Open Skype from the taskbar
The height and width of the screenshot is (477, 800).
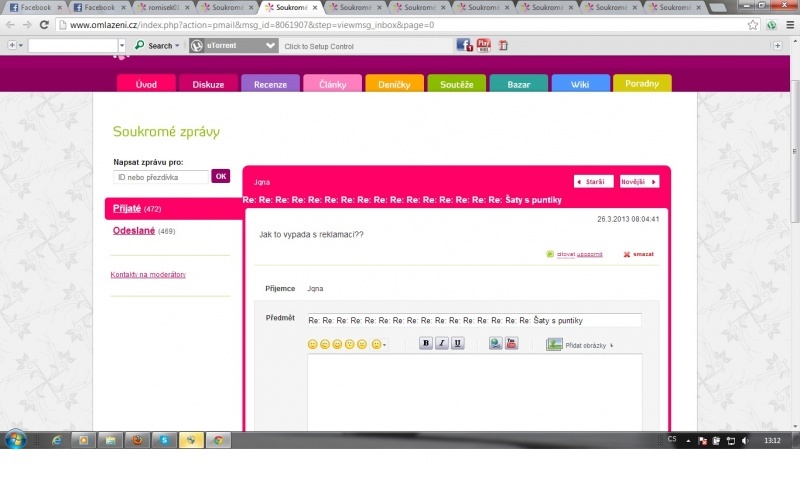point(163,440)
